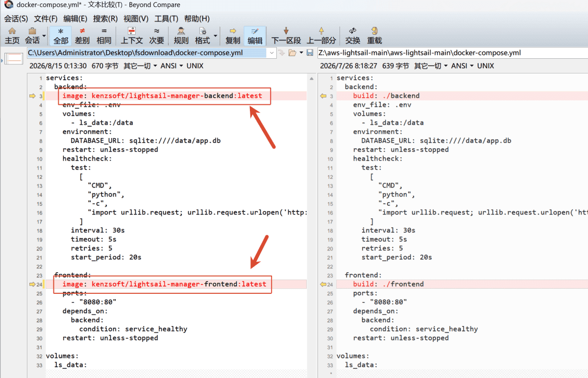
Task: Click left pane line 'env_file: .env'
Action: [x=91, y=105]
